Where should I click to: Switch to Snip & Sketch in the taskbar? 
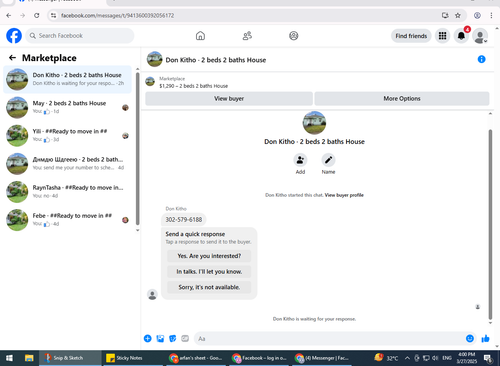70,358
